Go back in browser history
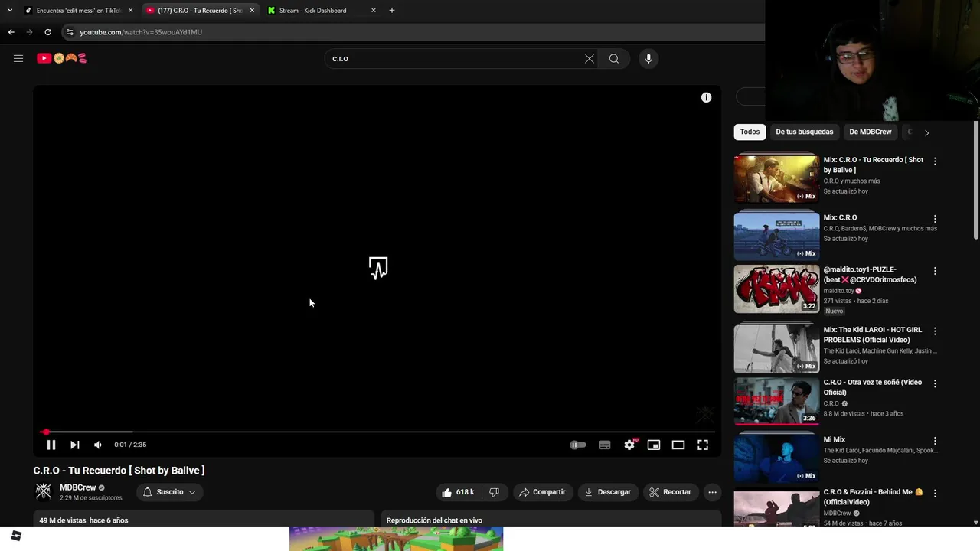 pos(11,32)
